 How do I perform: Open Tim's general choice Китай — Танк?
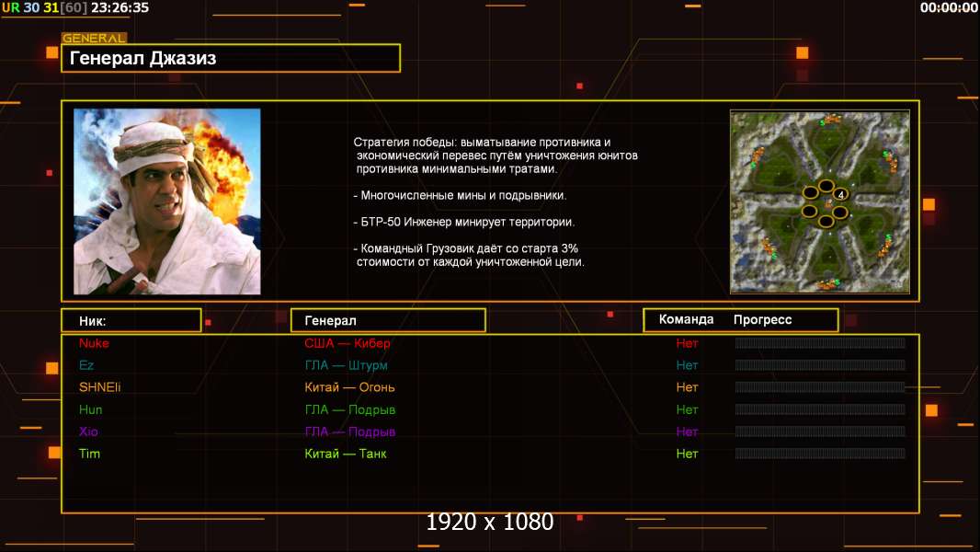(x=346, y=454)
